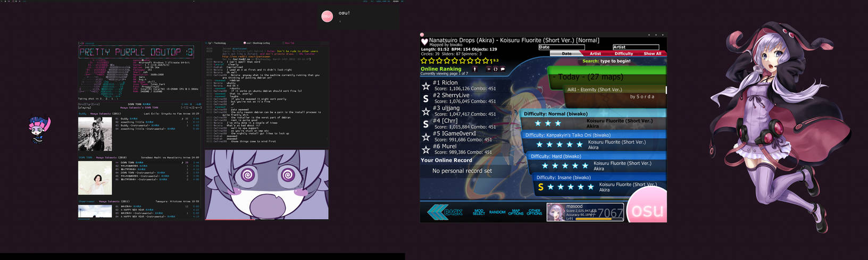868x260 pixels.
Task: Select the Difficulty: Normal (biwako) entry
Action: [x=592, y=119]
